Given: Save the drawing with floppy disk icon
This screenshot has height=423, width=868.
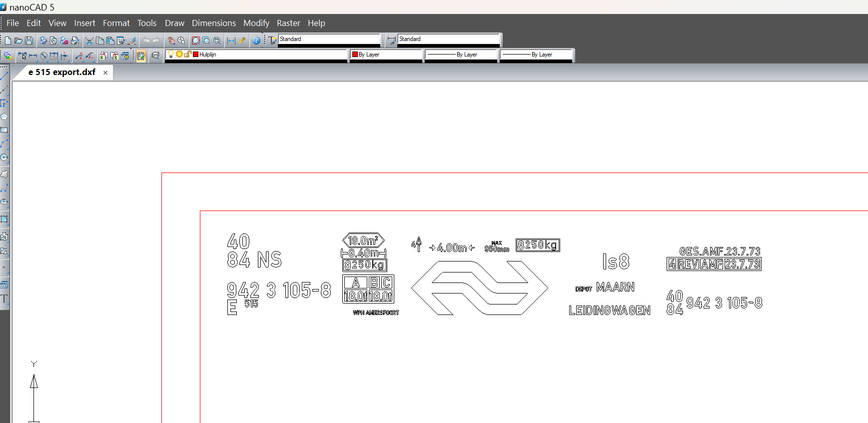Looking at the screenshot, I should coord(29,40).
